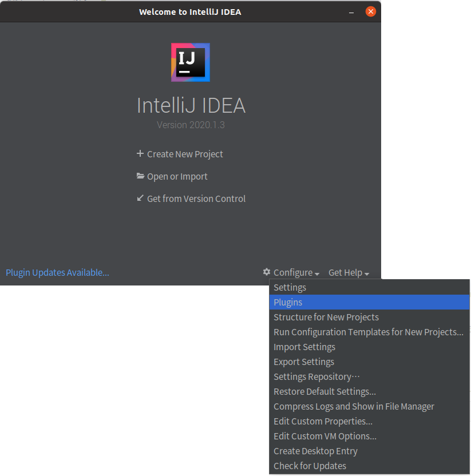
Task: Choose Structure for New Projects
Action: [x=369, y=317]
